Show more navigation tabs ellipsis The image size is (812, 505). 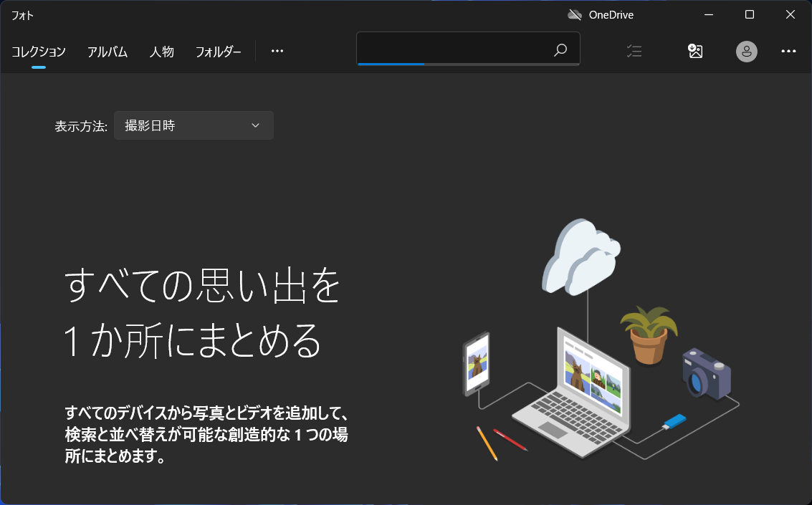(277, 51)
